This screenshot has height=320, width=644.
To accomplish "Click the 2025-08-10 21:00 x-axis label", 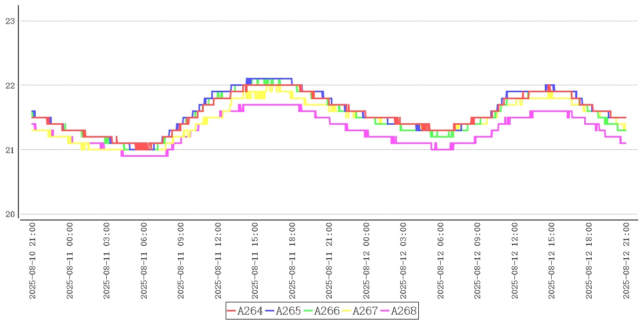I will (x=33, y=261).
